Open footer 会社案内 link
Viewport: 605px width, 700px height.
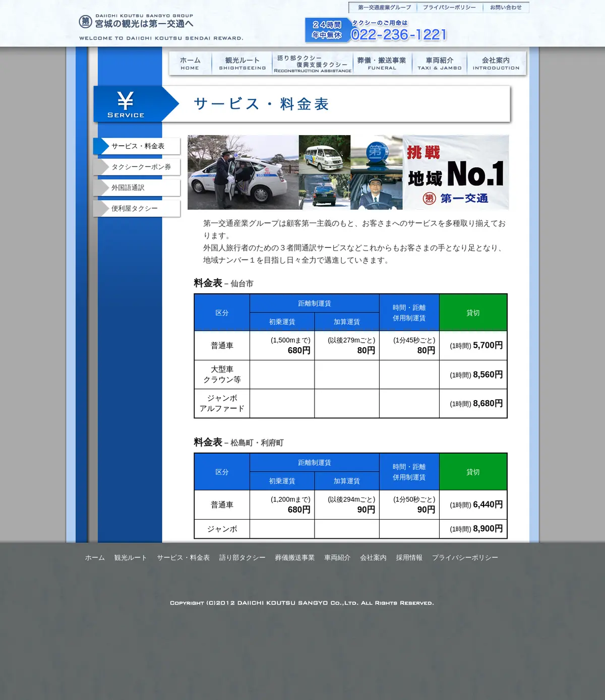(x=373, y=558)
